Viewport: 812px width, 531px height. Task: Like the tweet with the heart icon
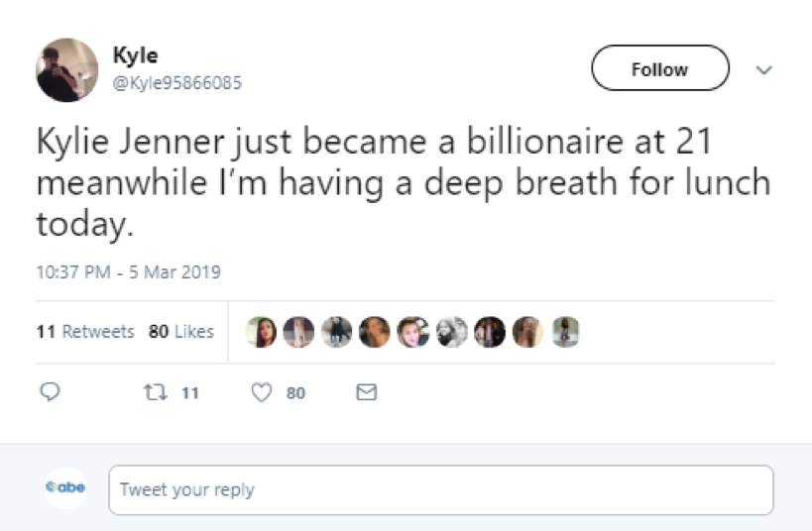click(262, 393)
